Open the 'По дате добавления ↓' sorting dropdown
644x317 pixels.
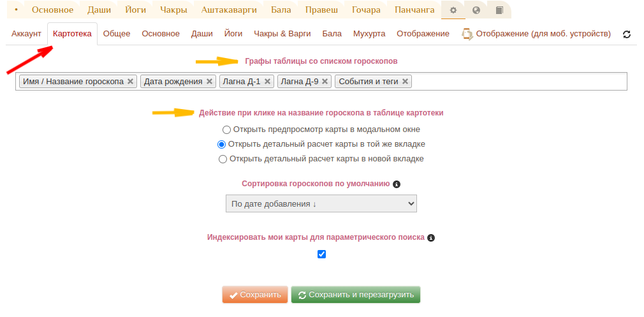tap(321, 203)
